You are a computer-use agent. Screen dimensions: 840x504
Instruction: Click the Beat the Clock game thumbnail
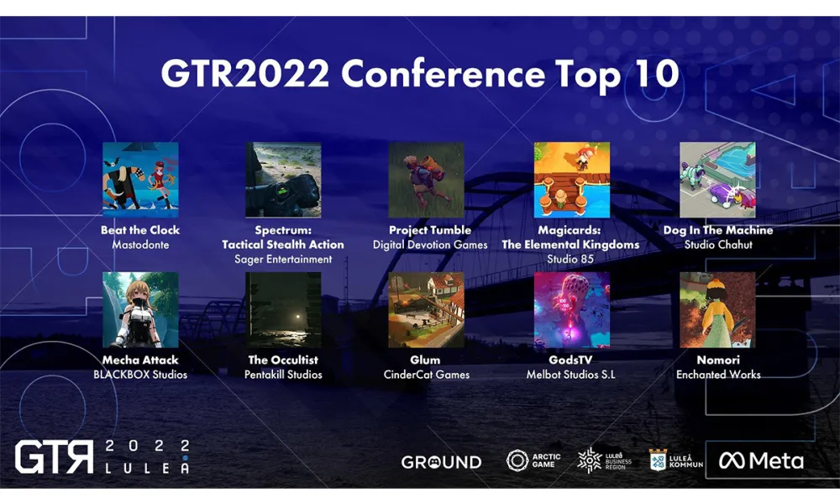click(140, 180)
